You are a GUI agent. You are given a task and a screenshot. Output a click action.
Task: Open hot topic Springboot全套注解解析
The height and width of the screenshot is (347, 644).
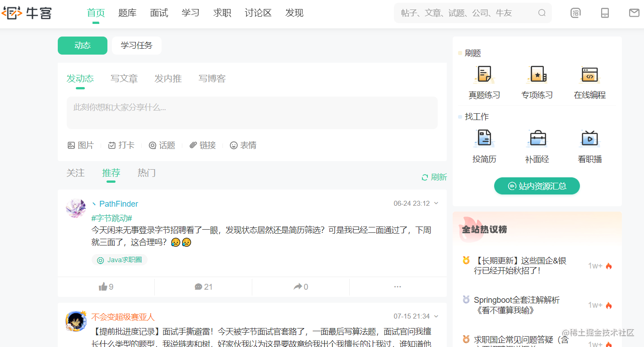tap(517, 305)
